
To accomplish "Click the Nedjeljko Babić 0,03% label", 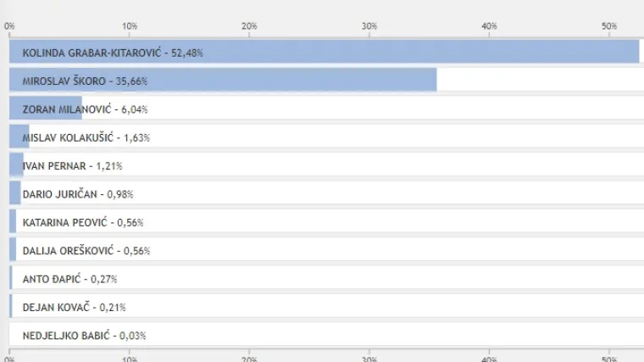I will pyautogui.click(x=84, y=335).
